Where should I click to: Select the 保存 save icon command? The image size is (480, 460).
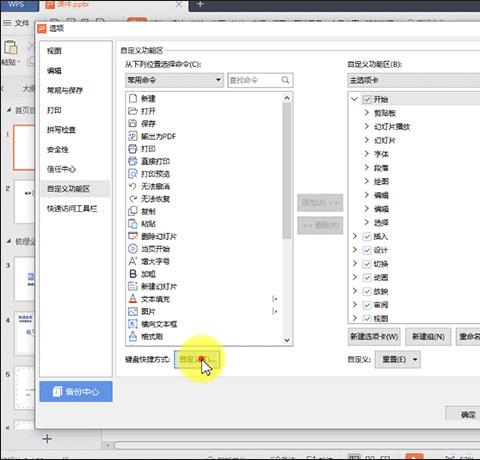click(x=133, y=123)
